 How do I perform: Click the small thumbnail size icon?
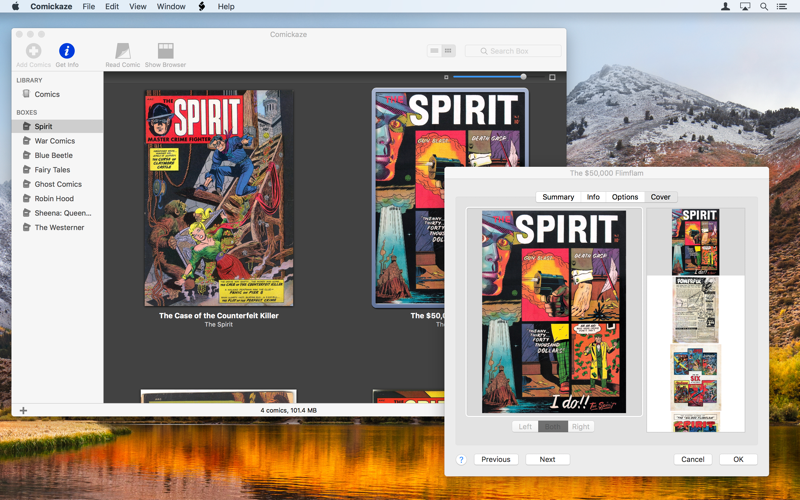[x=446, y=77]
